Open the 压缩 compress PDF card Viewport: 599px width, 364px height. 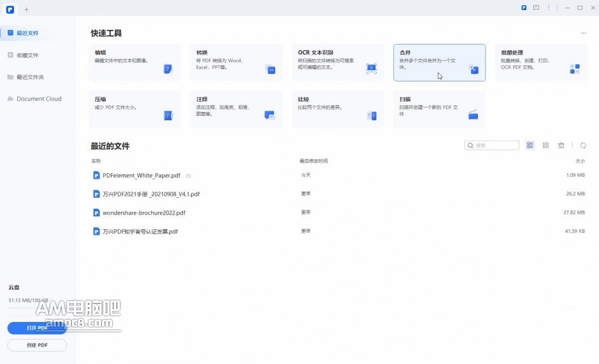pyautogui.click(x=135, y=109)
